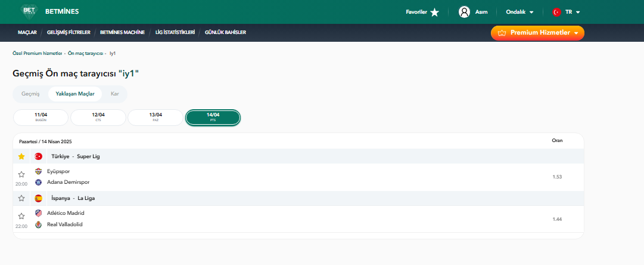644x265 pixels.
Task: Click the crown icon on Premium Hizmetler
Action: [x=501, y=33]
